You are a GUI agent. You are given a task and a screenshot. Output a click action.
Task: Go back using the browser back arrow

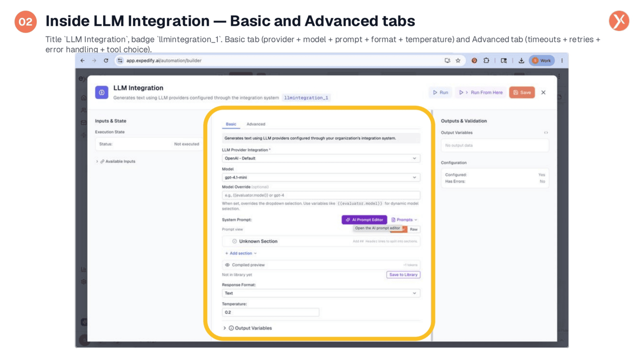[x=83, y=61]
